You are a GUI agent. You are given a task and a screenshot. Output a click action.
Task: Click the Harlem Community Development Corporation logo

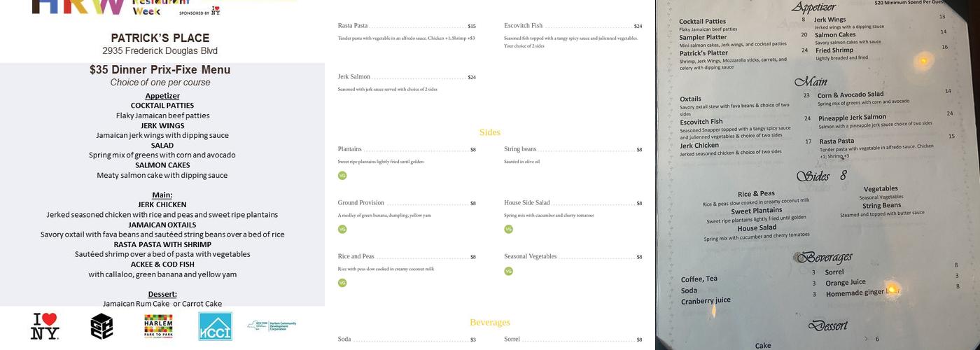click(x=272, y=325)
